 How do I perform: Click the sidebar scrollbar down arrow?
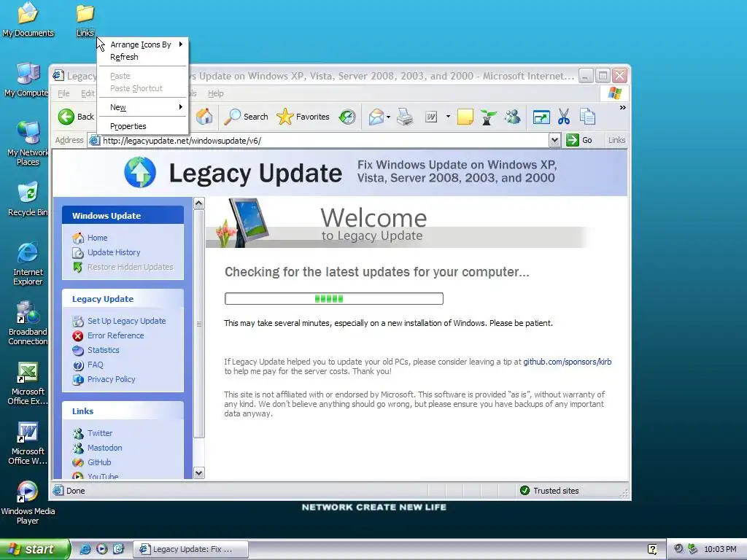tap(199, 472)
